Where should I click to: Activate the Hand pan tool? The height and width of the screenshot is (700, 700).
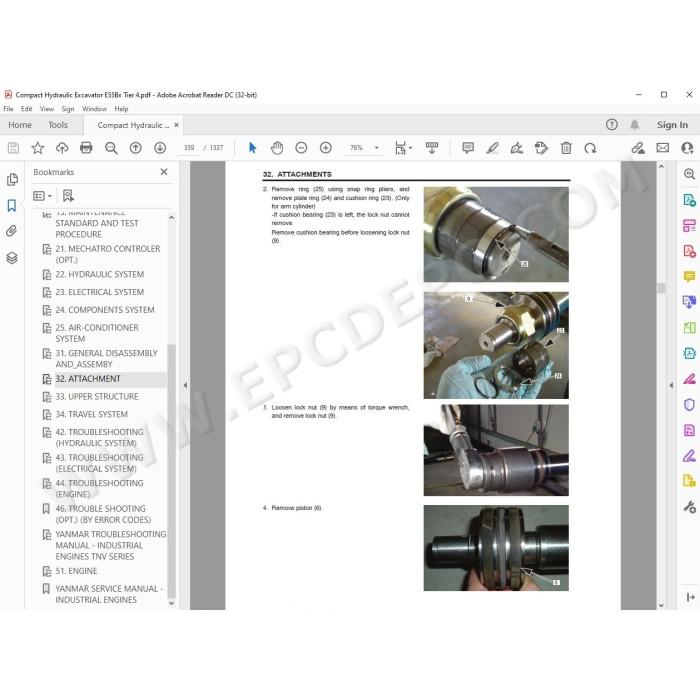tap(277, 148)
